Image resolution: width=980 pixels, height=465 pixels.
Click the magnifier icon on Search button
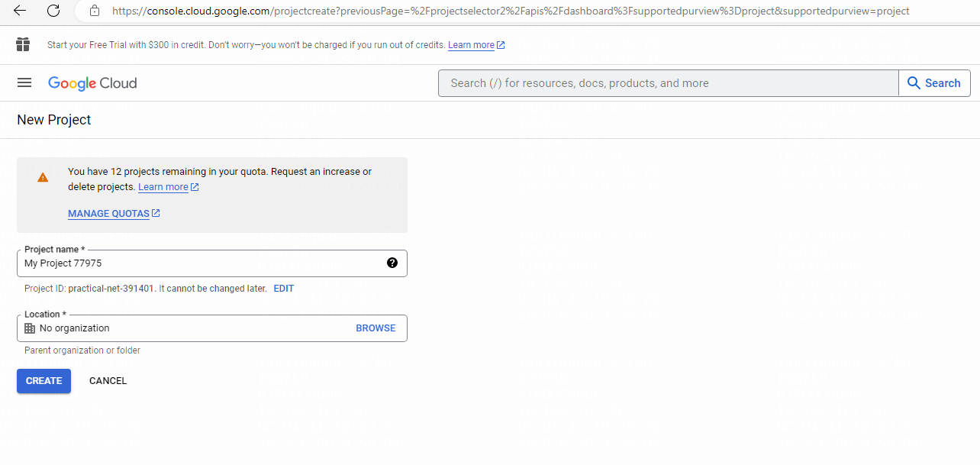(914, 83)
